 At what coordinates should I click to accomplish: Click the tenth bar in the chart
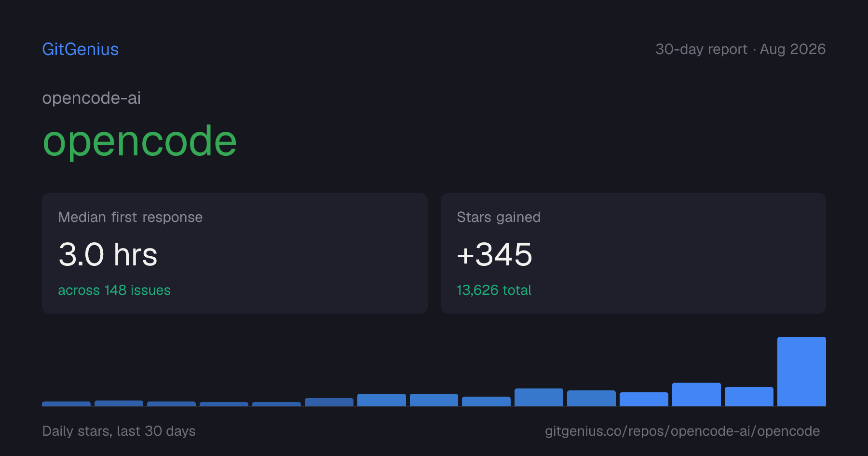(x=539, y=397)
